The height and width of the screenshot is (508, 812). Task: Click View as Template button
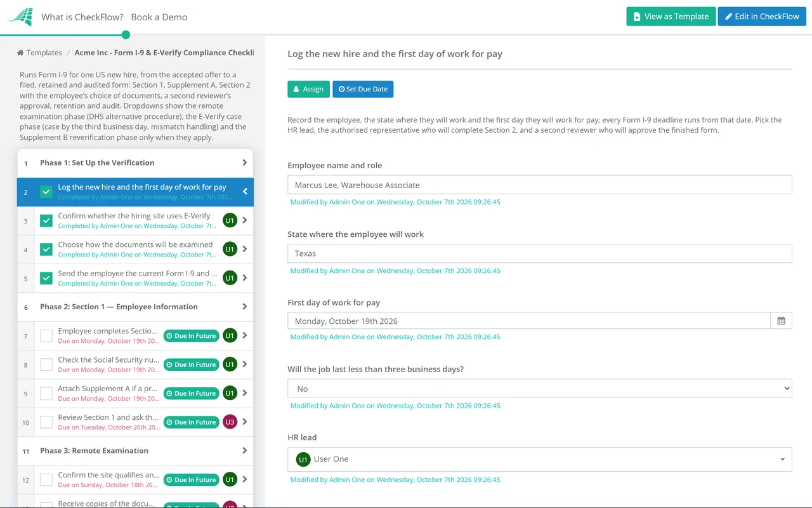pos(671,17)
